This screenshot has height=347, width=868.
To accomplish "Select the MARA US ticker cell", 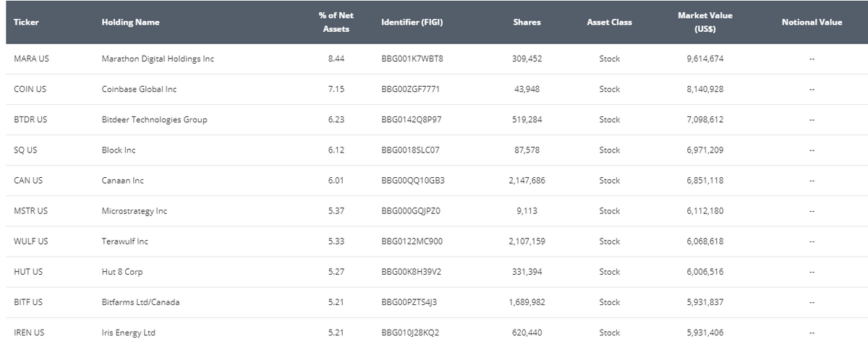I will click(31, 59).
